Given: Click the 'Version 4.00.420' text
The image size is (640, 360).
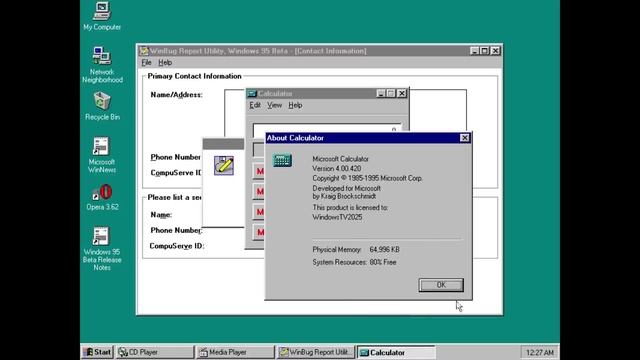Looking at the screenshot, I should [336, 169].
